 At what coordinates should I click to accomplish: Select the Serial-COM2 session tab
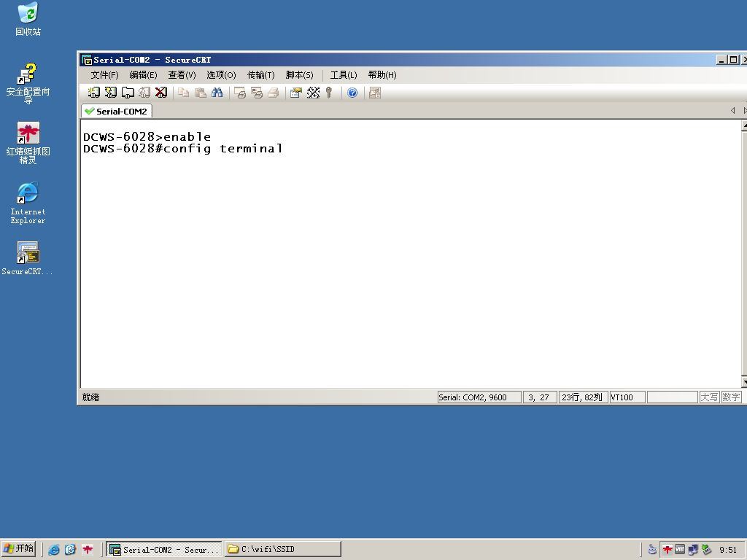(x=117, y=111)
